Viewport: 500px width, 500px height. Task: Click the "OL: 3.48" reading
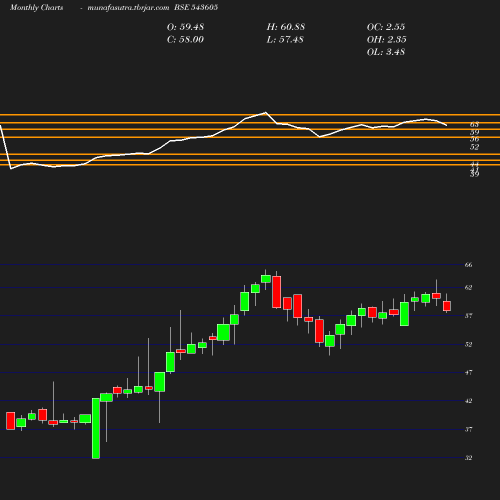(386, 52)
